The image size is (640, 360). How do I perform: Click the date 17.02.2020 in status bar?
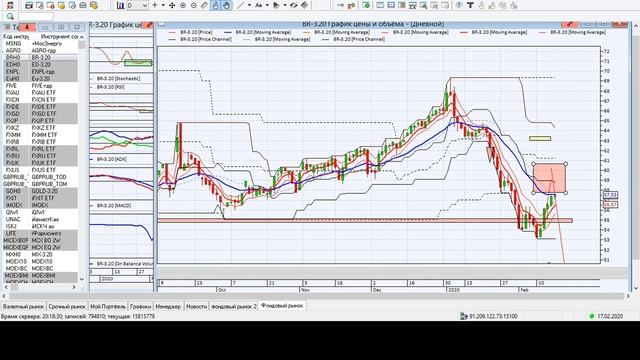610,316
